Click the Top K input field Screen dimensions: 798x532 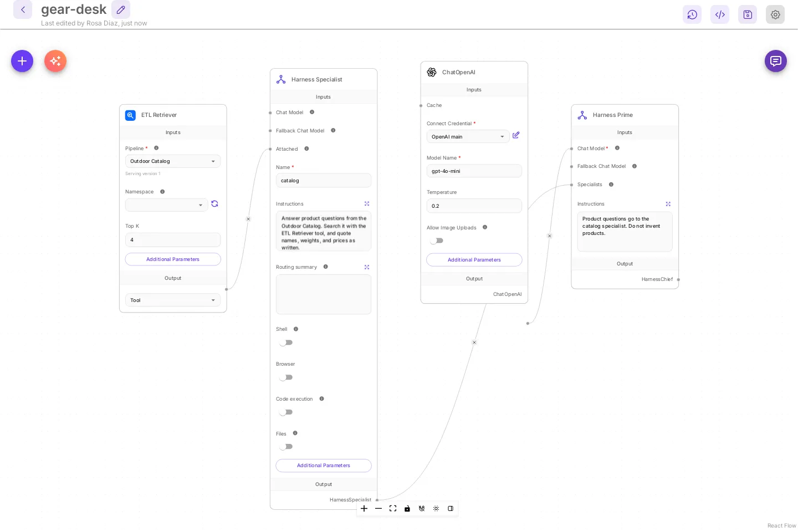click(173, 240)
